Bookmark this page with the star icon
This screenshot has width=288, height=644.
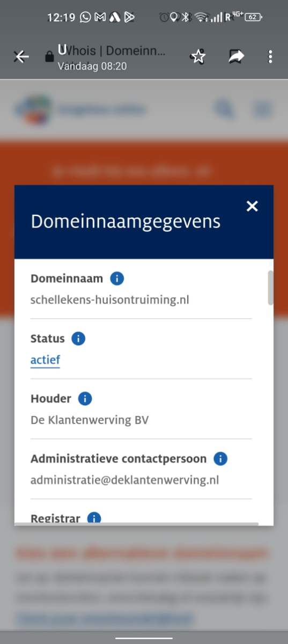pyautogui.click(x=198, y=56)
